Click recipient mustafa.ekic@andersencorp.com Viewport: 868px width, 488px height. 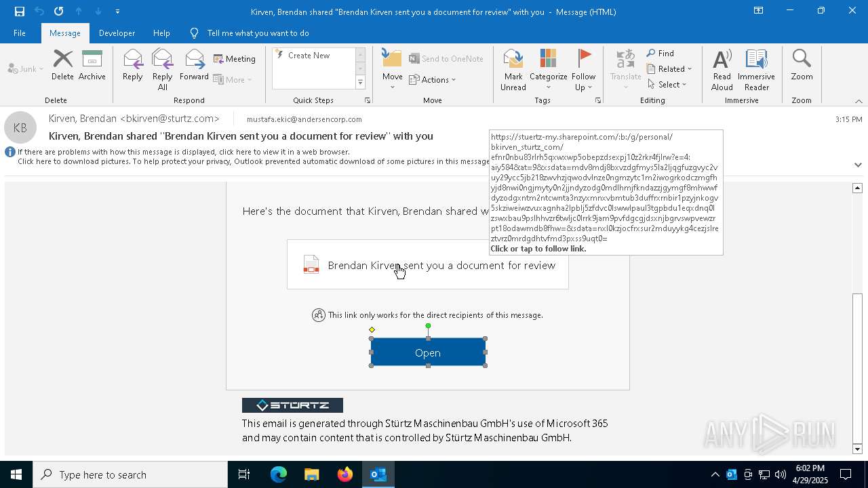click(x=304, y=119)
